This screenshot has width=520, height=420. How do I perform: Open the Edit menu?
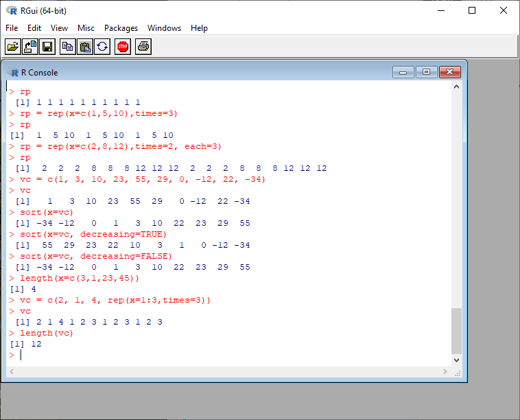(x=34, y=28)
